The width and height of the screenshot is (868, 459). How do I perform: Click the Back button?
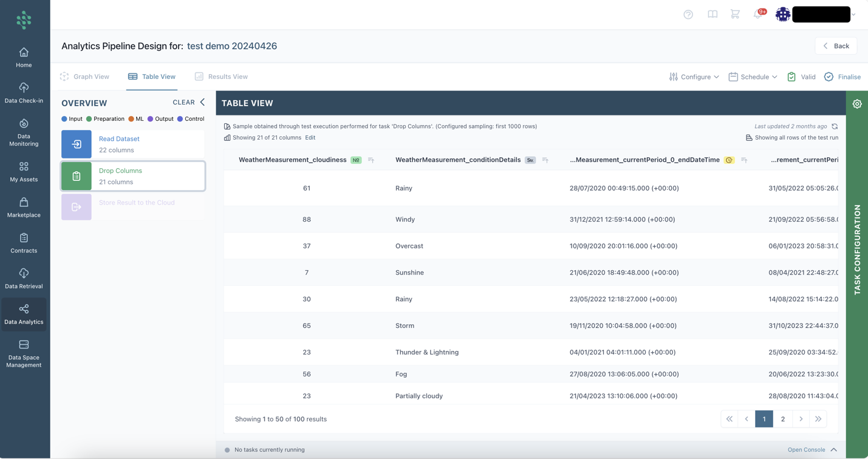pos(836,46)
